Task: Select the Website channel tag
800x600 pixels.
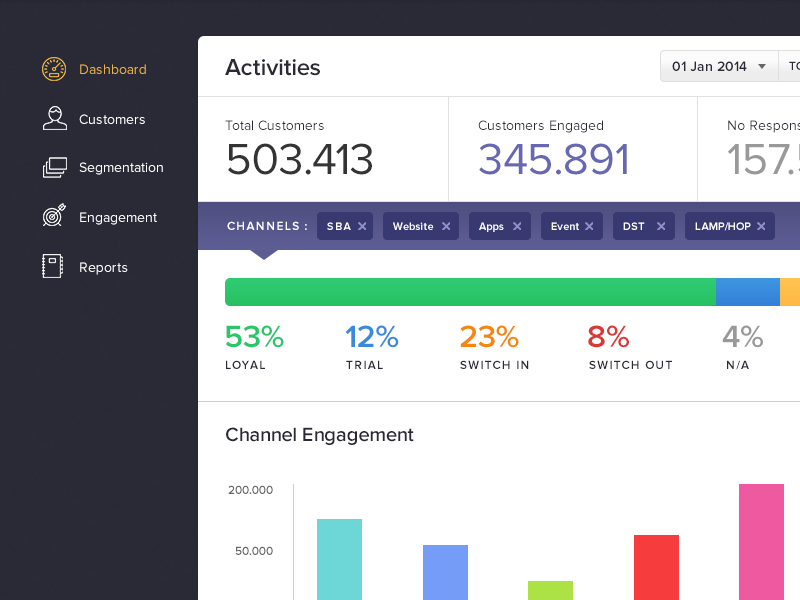Action: point(421,226)
